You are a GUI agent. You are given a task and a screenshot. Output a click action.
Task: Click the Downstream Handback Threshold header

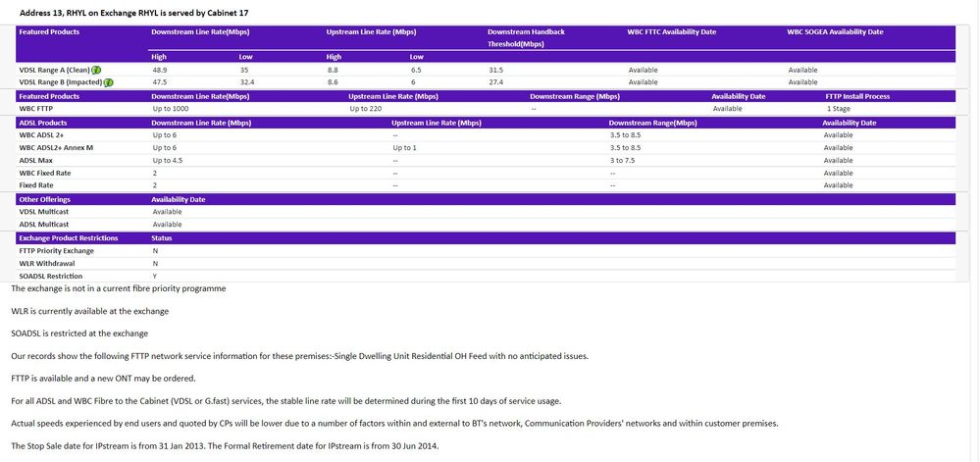coord(526,37)
